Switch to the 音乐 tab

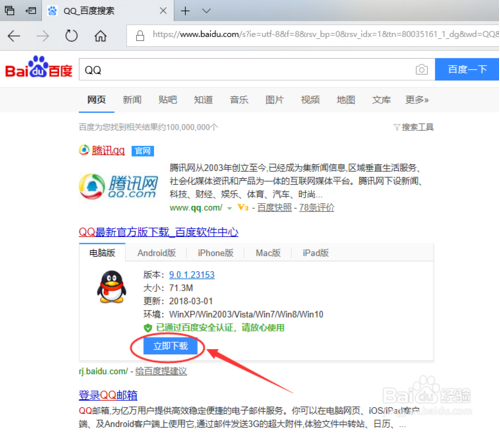click(x=239, y=100)
